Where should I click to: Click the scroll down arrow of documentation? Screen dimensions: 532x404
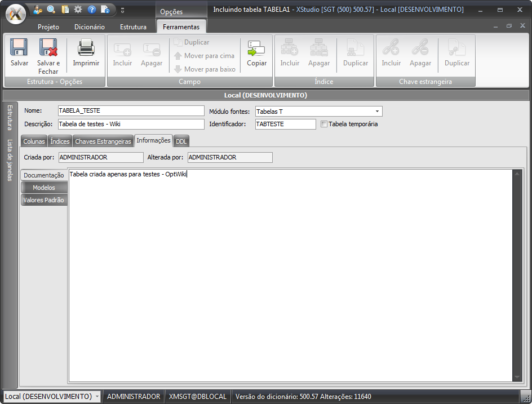tap(517, 377)
